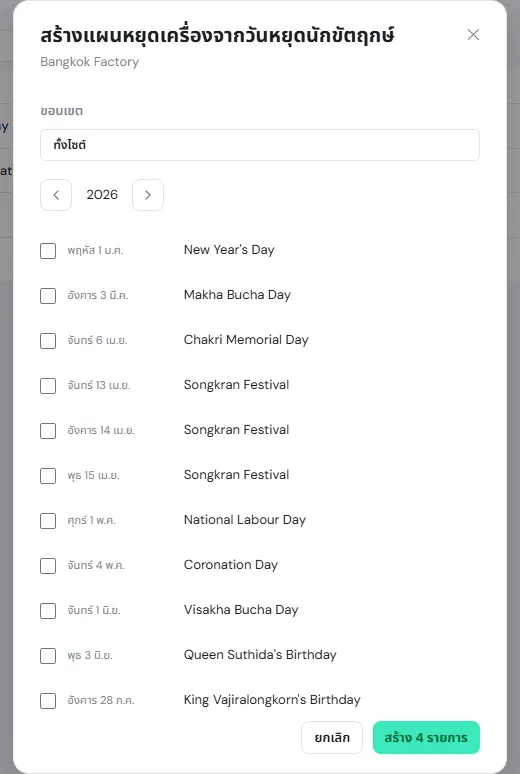Close the holiday downtime dialog

pyautogui.click(x=473, y=35)
